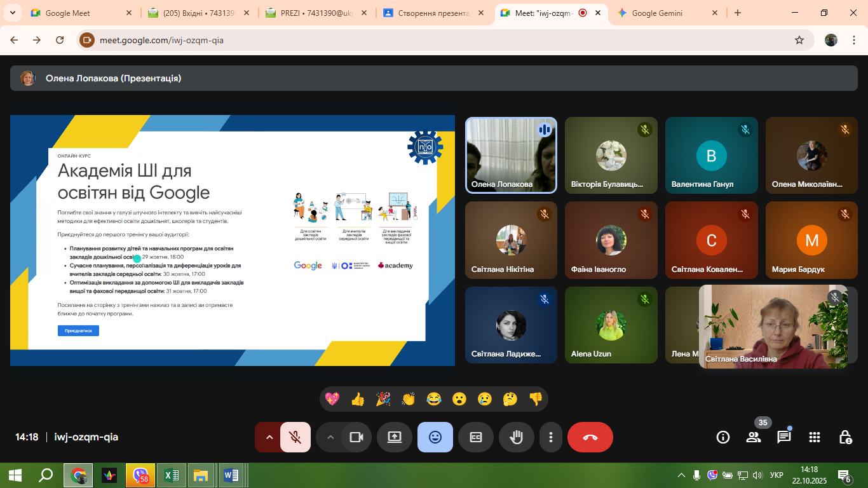This screenshot has width=868, height=488.
Task: Show the participants list
Action: 754,437
